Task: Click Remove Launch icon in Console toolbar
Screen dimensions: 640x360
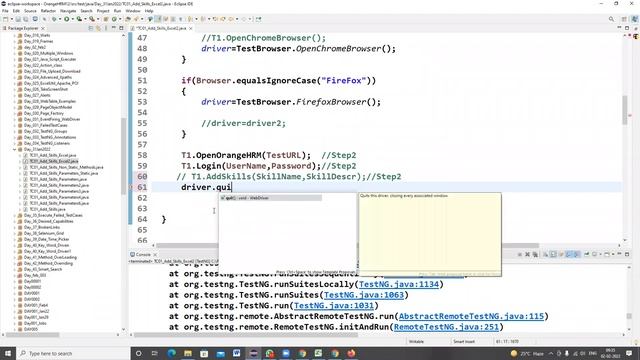Action: click(x=527, y=254)
